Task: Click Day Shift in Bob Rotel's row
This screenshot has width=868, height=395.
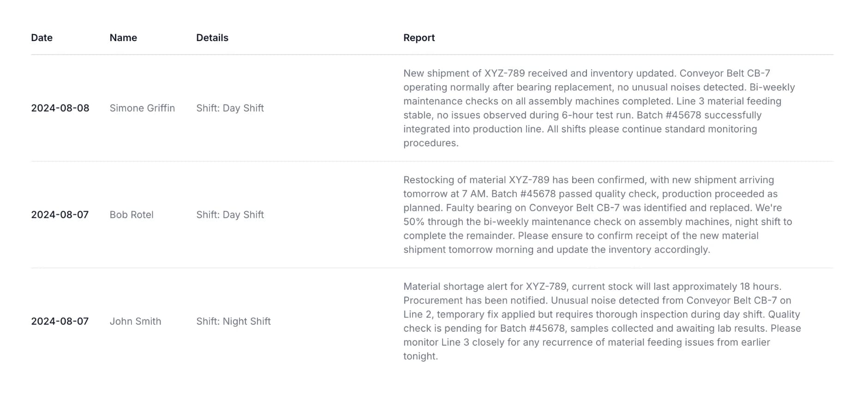Action: [x=230, y=215]
